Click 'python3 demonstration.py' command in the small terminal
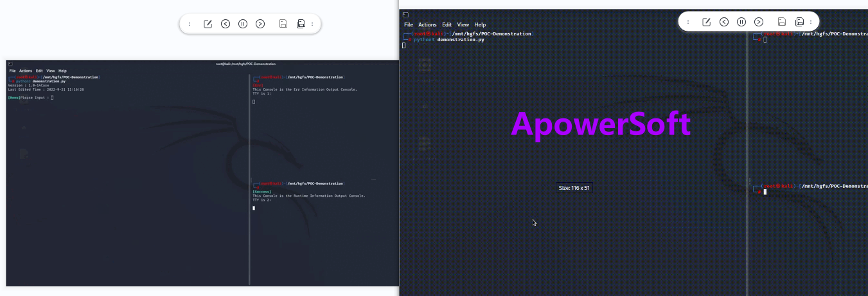868x296 pixels. (40, 82)
